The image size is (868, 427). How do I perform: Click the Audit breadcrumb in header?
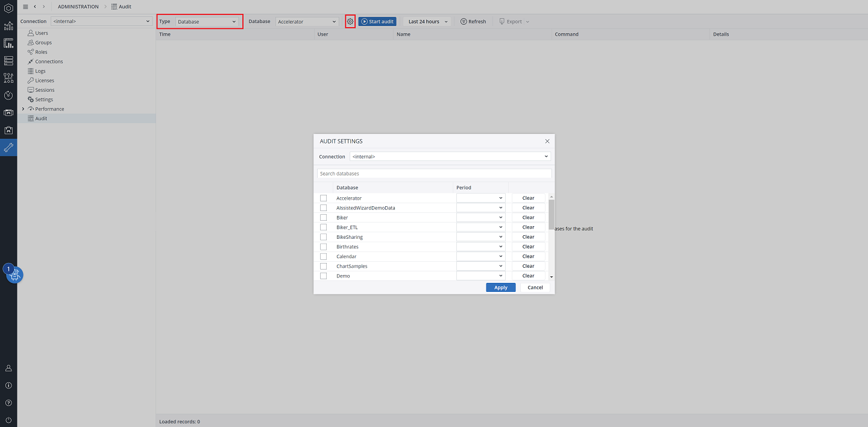pyautogui.click(x=121, y=7)
